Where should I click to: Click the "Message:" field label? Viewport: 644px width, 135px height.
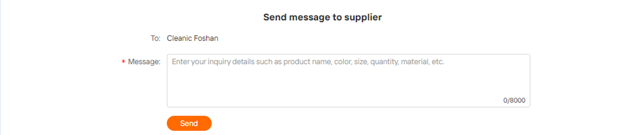[x=144, y=62]
